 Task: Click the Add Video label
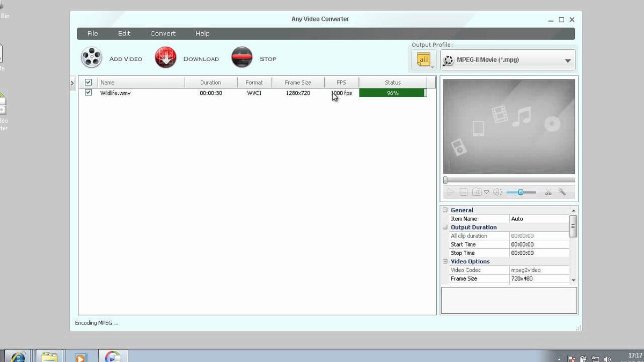click(126, 59)
